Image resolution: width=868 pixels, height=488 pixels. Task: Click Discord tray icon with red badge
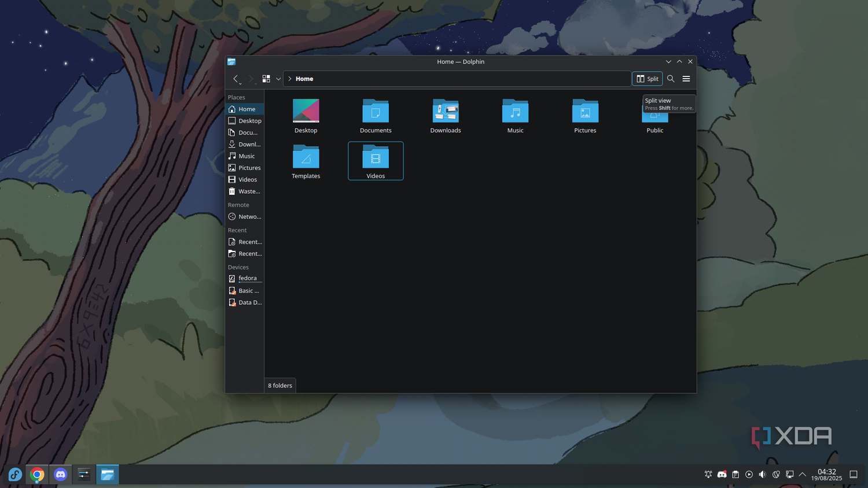coord(722,475)
